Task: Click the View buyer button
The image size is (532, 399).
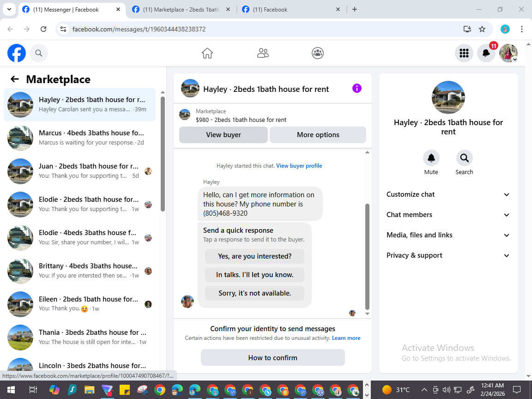Action: click(223, 135)
